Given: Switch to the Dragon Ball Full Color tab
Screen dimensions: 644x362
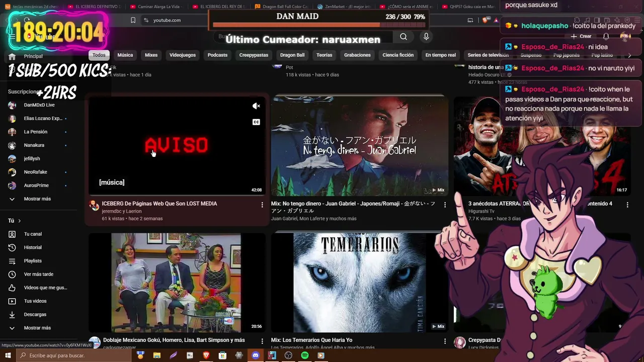Looking at the screenshot, I should (282, 7).
